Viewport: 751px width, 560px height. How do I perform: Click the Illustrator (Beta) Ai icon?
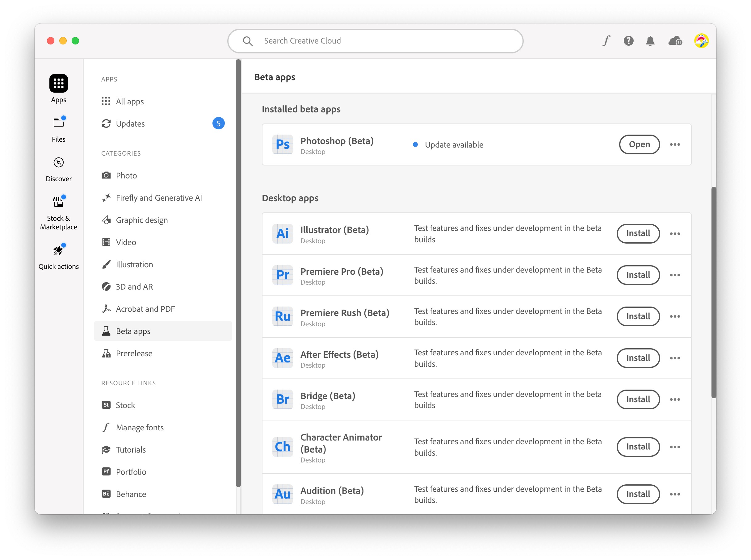click(283, 234)
